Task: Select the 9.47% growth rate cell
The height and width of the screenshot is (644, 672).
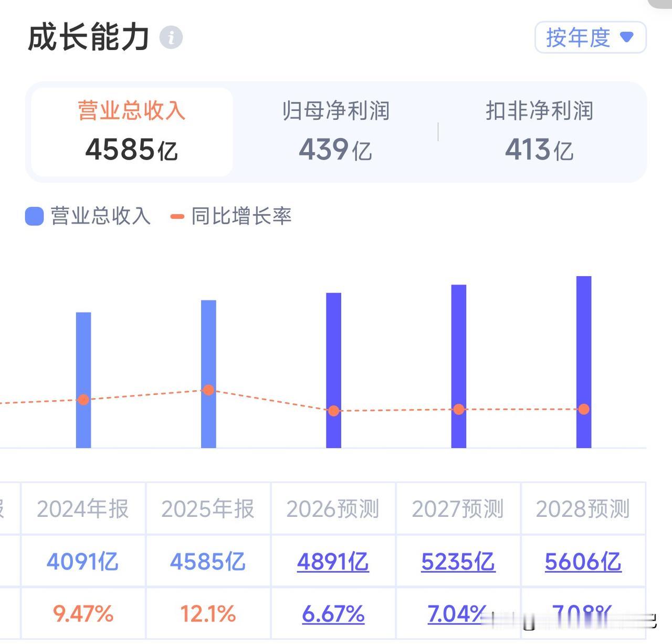Action: pyautogui.click(x=83, y=614)
